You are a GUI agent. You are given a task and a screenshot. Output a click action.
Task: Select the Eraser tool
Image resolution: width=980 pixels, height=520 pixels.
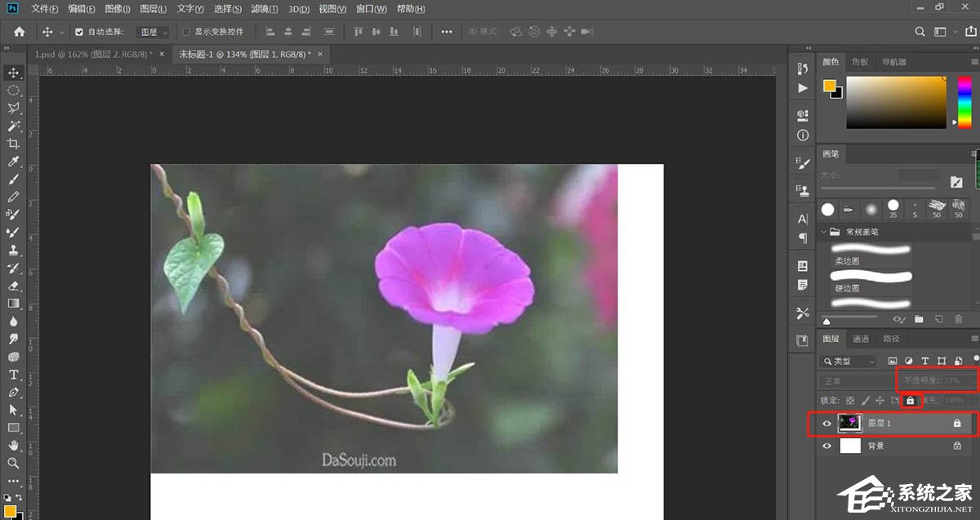click(14, 286)
